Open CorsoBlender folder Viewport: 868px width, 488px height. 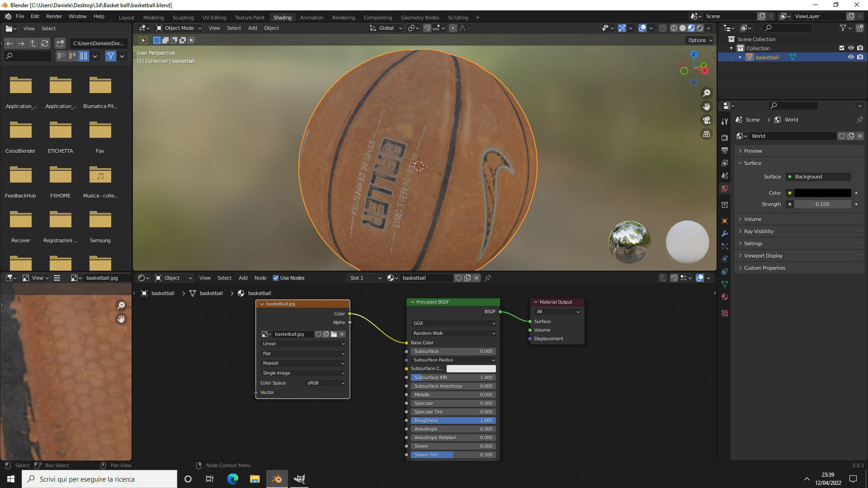(x=20, y=137)
